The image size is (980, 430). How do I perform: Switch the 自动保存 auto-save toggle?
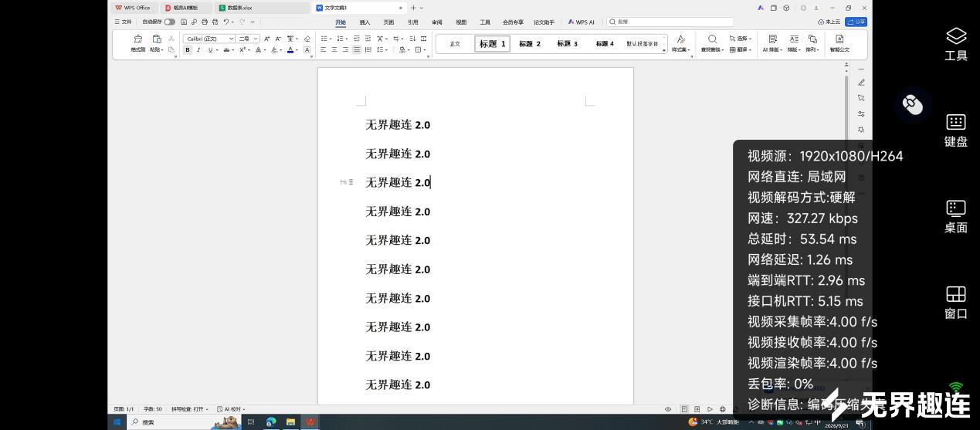coord(170,22)
